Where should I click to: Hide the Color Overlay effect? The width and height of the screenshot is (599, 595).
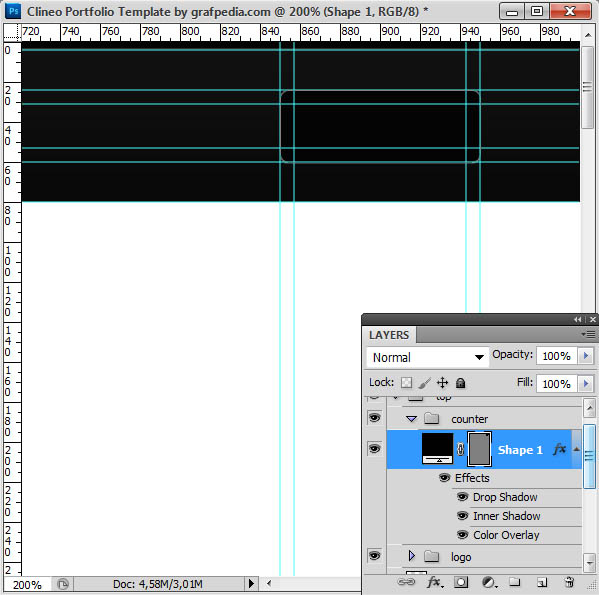(462, 535)
